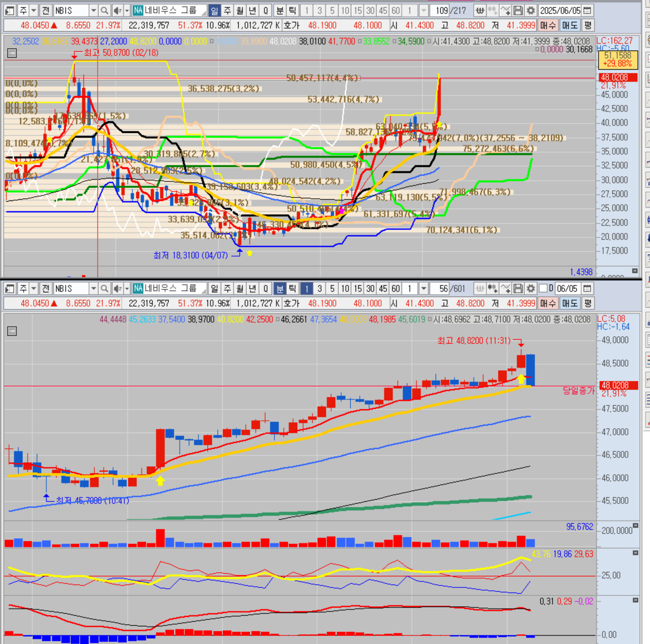650x644 pixels.
Task: Toggle the D checkbox in lower chart
Action: point(543,288)
